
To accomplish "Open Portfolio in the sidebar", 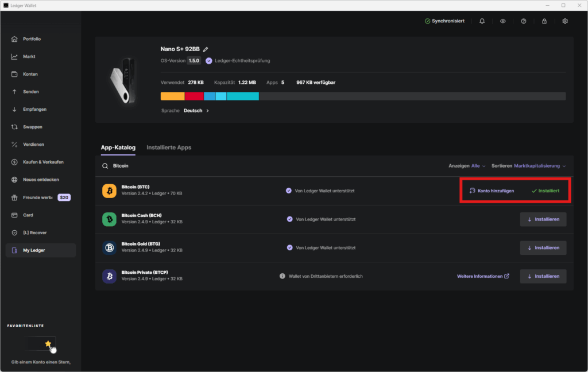I will [x=32, y=39].
